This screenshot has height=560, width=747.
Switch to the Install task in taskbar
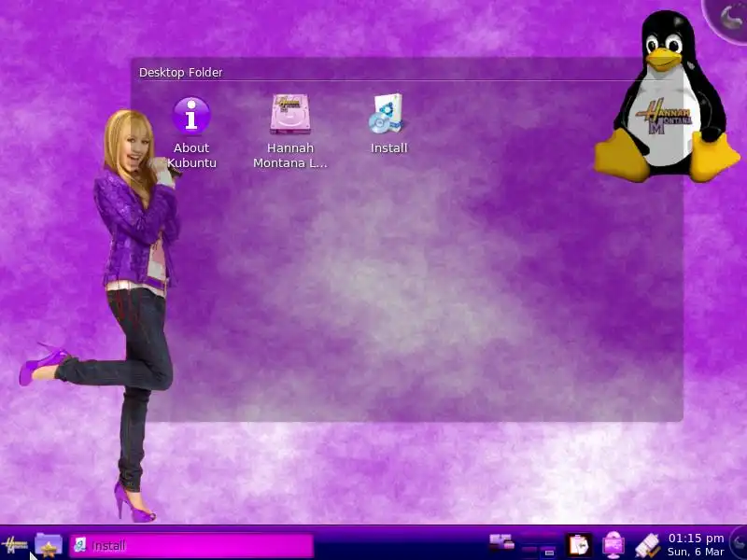pos(191,545)
